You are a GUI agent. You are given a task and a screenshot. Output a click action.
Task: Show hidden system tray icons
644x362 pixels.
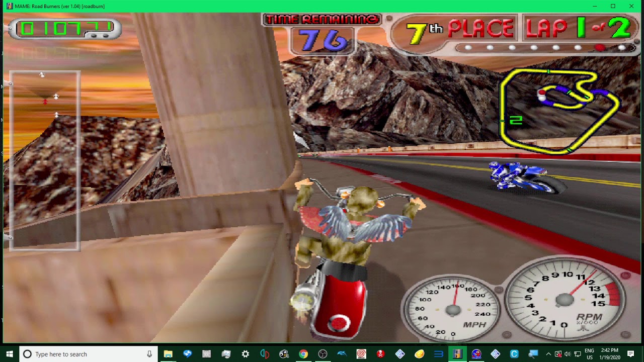548,354
